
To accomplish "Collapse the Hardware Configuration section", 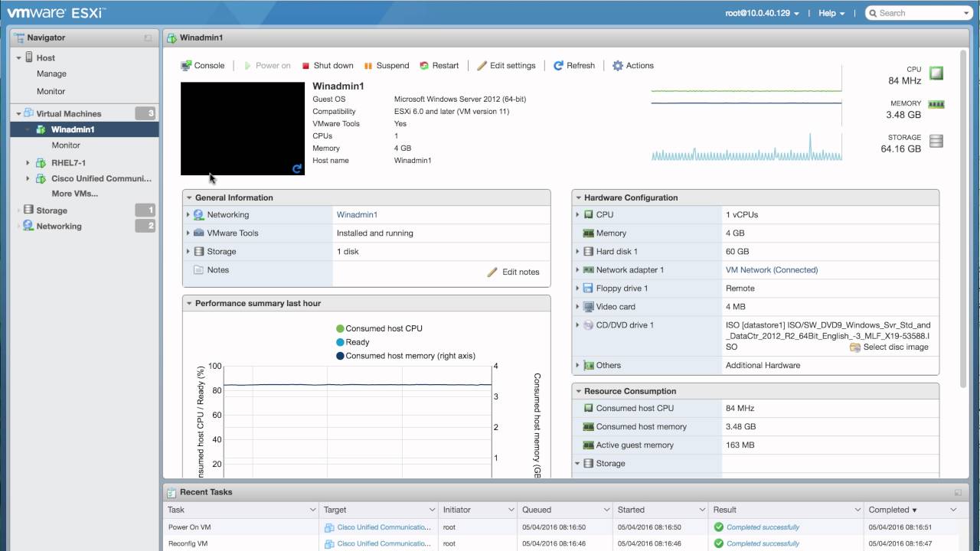I will [578, 197].
